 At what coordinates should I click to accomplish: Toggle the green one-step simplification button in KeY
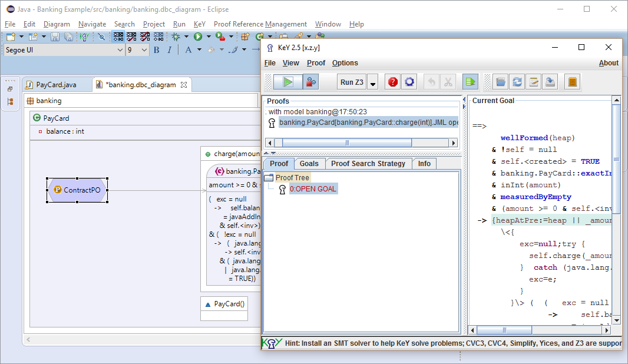(x=470, y=82)
